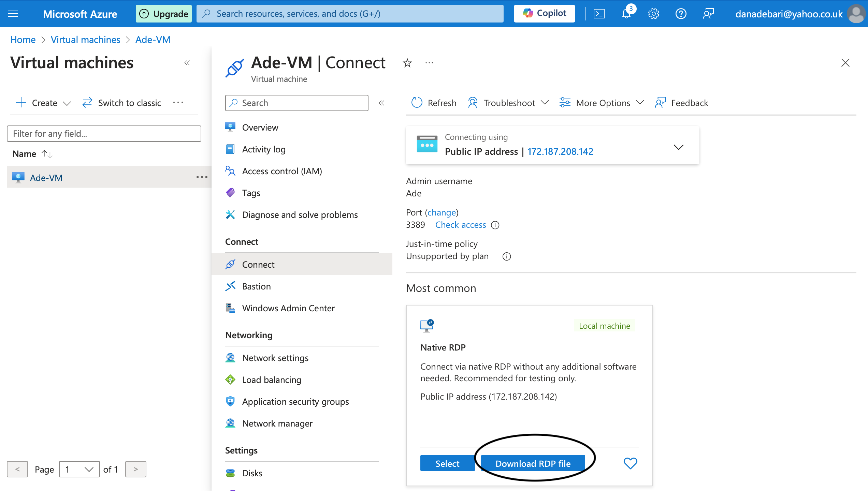The height and width of the screenshot is (491, 868).
Task: Open Cloud Shell from top bar
Action: (599, 14)
